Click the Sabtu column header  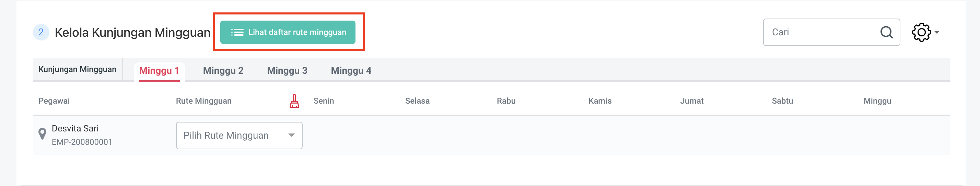click(x=782, y=101)
